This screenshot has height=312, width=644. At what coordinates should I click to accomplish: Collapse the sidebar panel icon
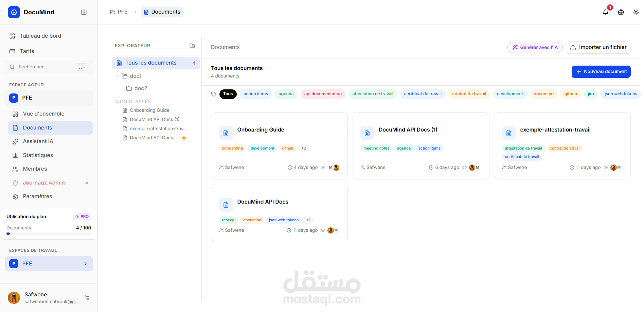(x=84, y=12)
